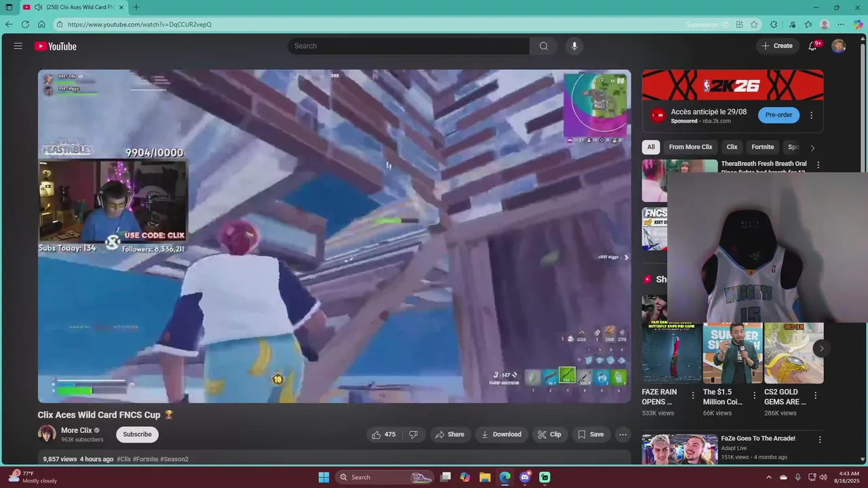Open options for FaZe Goes To The Arcade

[819, 440]
